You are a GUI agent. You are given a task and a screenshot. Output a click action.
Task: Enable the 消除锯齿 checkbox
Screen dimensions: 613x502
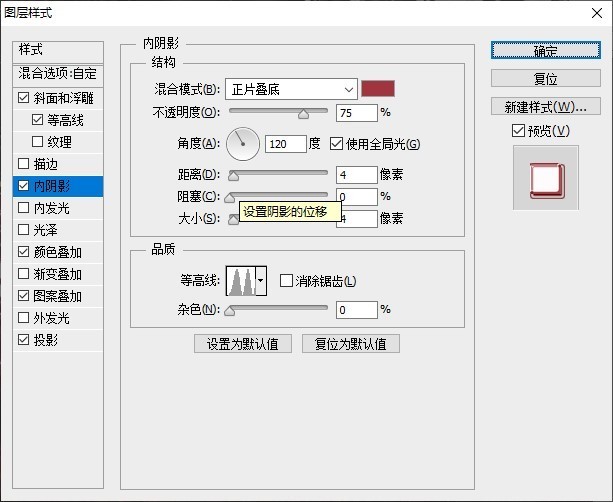click(287, 281)
